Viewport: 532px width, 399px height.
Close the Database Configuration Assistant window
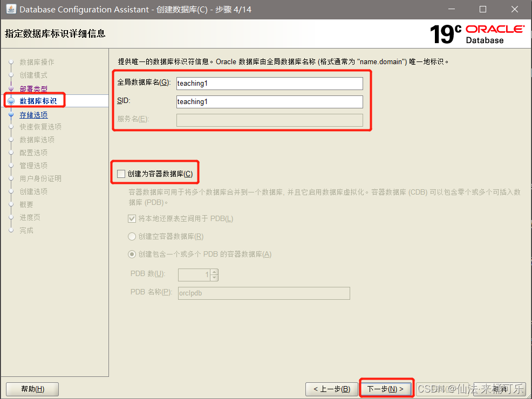(x=514, y=9)
